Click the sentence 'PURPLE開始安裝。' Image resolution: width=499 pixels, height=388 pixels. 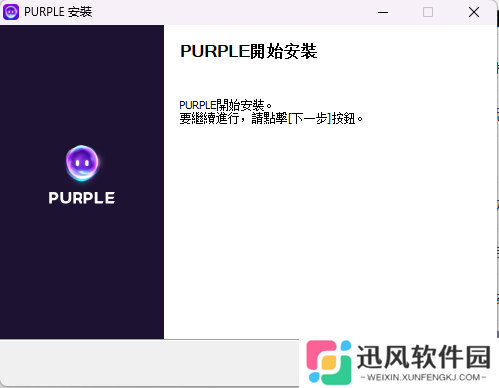(226, 105)
